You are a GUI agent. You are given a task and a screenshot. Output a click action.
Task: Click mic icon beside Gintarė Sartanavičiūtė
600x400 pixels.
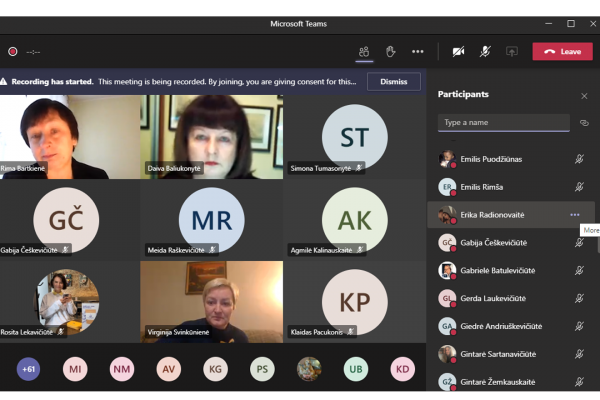click(x=579, y=354)
